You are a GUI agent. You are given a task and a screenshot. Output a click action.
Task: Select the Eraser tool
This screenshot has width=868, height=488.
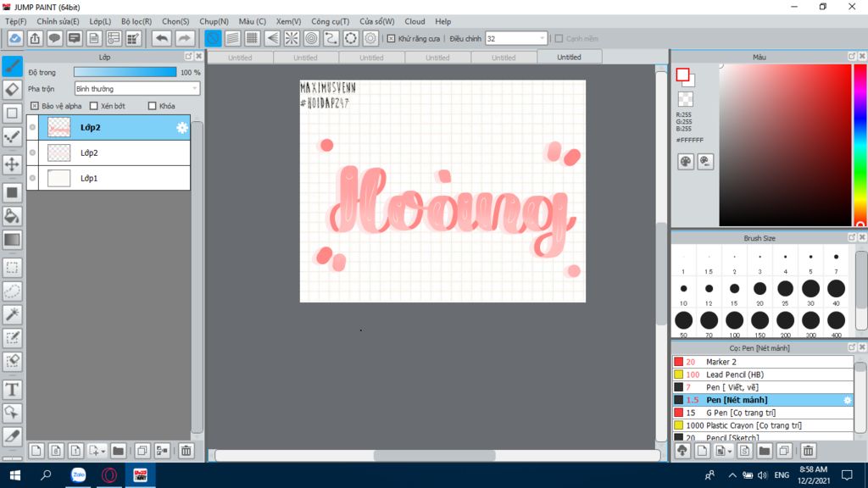(12, 90)
